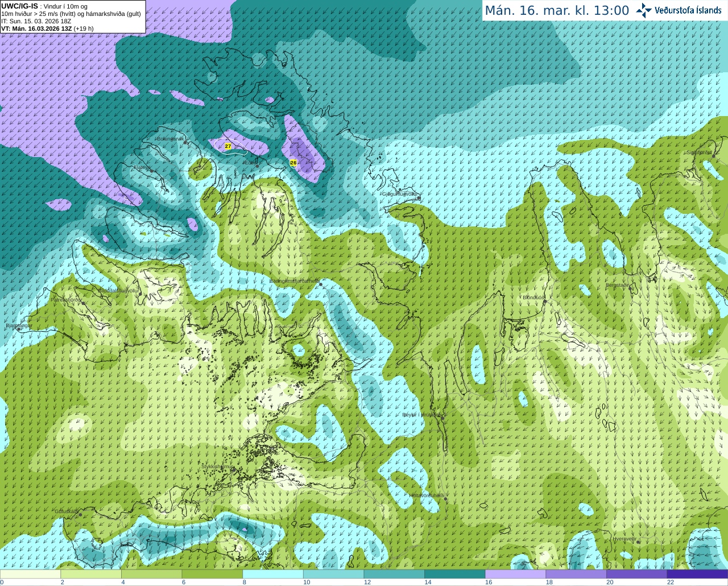The height and width of the screenshot is (586, 728).
Task: Click the 0–2 m/s palest legend swatch
Action: tap(30, 574)
